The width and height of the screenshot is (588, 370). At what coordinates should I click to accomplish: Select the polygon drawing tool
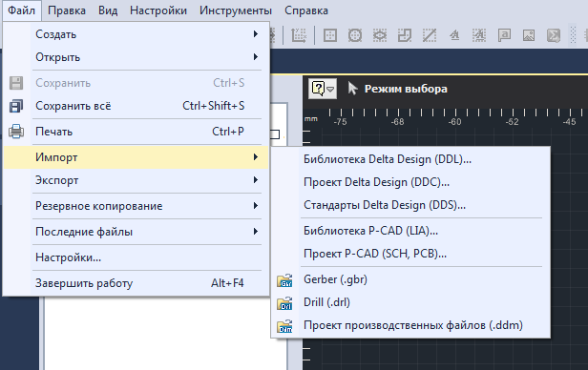[x=405, y=35]
